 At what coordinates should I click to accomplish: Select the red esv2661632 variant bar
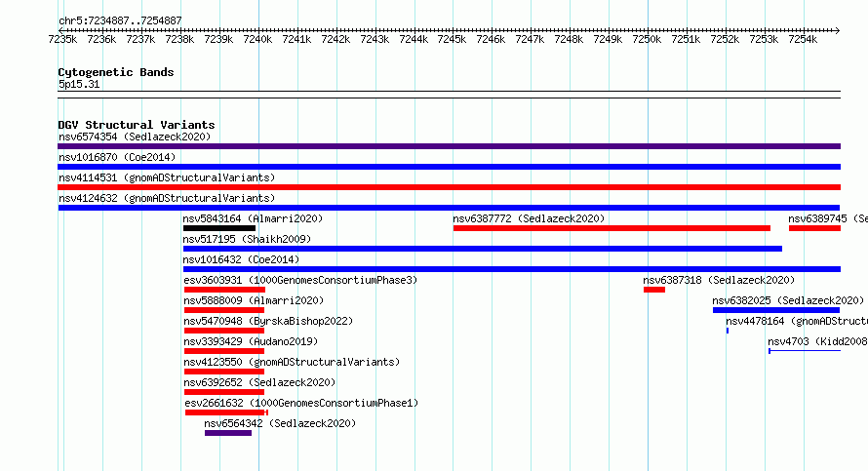coord(226,412)
